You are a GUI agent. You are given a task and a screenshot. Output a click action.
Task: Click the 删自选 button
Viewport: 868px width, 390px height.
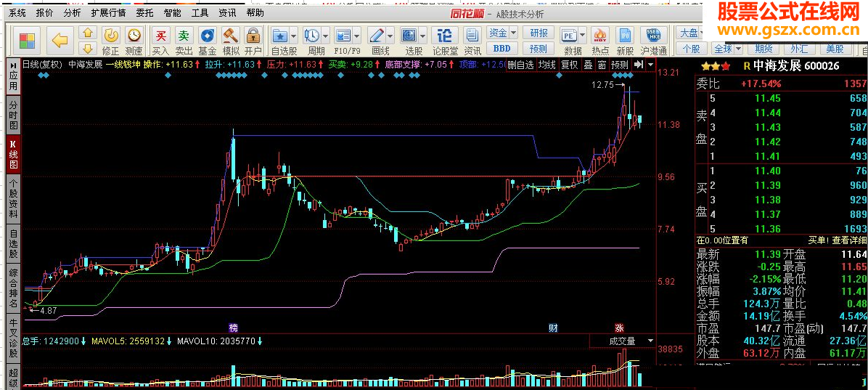tap(521, 64)
